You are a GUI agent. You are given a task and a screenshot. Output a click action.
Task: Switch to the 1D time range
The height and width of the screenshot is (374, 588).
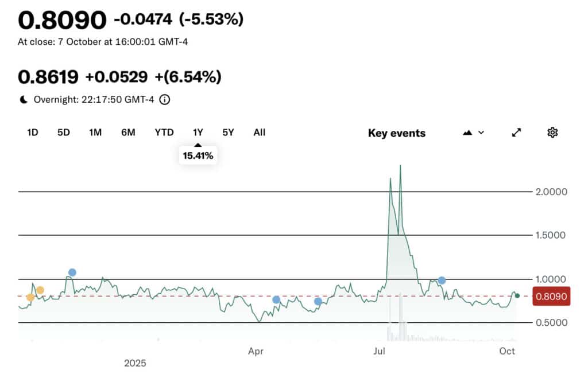click(33, 133)
